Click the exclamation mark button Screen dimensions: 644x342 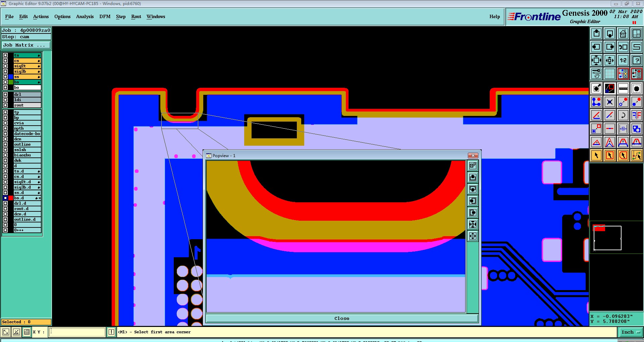tap(111, 332)
